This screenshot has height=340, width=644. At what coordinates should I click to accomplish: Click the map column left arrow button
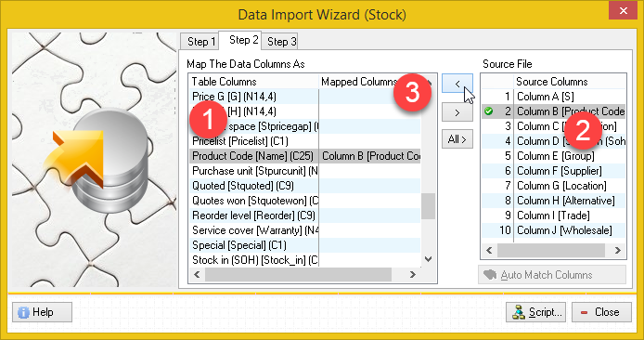coord(457,84)
